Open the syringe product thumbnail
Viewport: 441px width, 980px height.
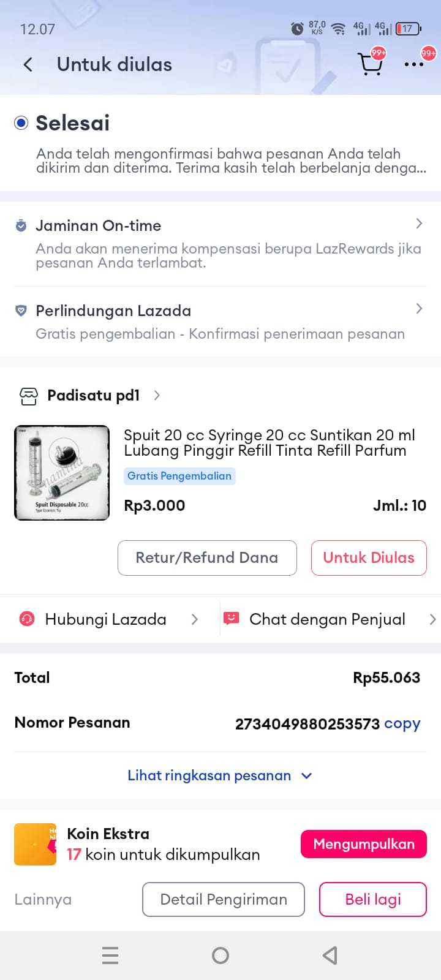62,473
